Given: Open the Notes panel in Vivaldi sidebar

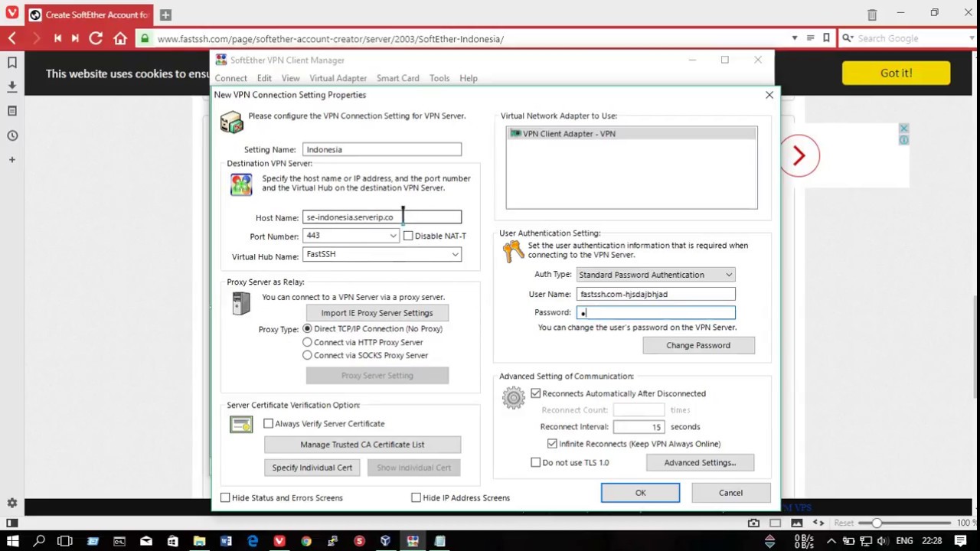Looking at the screenshot, I should [12, 111].
